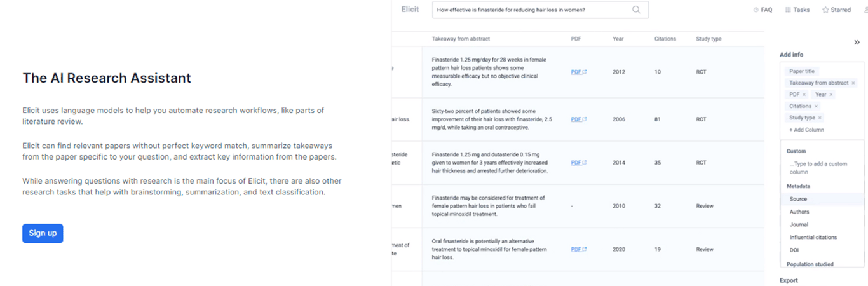The width and height of the screenshot is (868, 286).
Task: Remove the Takeaway from abstract tag
Action: point(853,83)
